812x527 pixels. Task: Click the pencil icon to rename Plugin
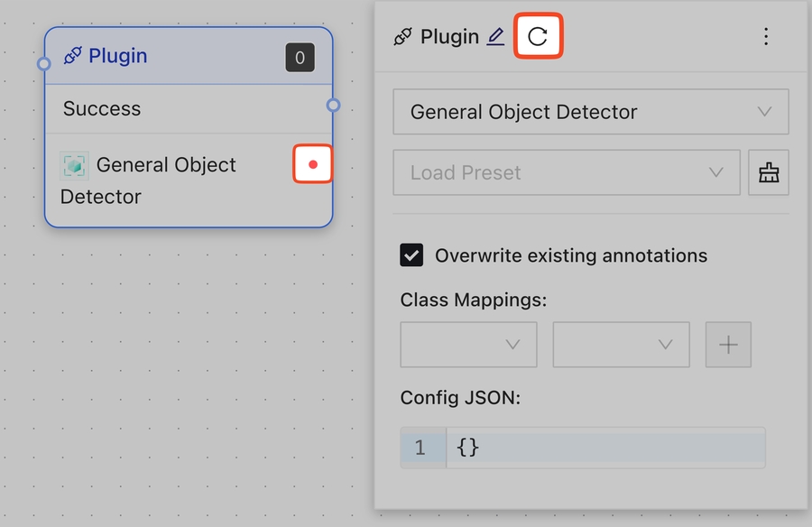(x=495, y=37)
